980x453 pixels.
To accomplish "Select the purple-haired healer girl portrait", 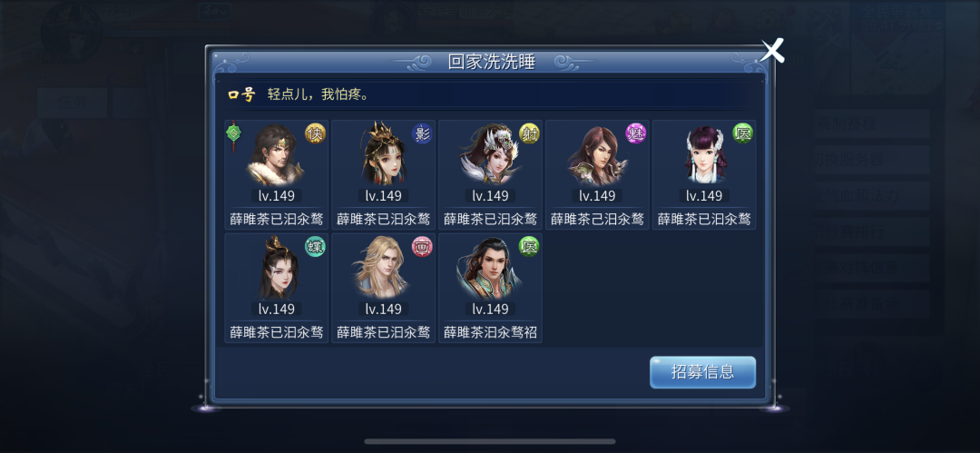I will (x=704, y=155).
